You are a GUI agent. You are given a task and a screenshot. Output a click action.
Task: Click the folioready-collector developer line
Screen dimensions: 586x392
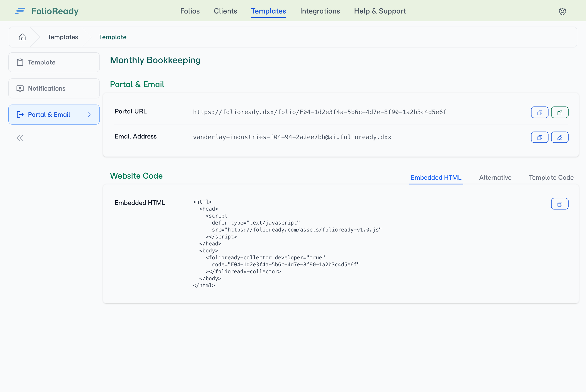[x=265, y=257]
